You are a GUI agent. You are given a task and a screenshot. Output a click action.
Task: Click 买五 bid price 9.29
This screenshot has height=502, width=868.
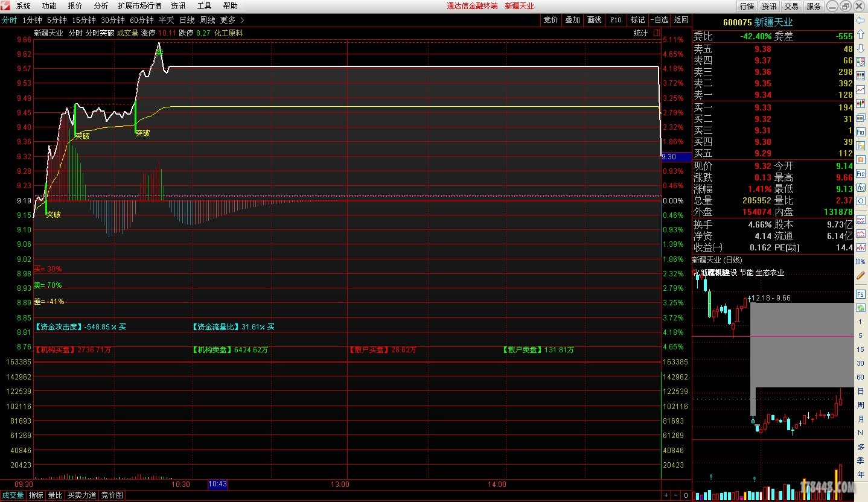[x=762, y=153]
